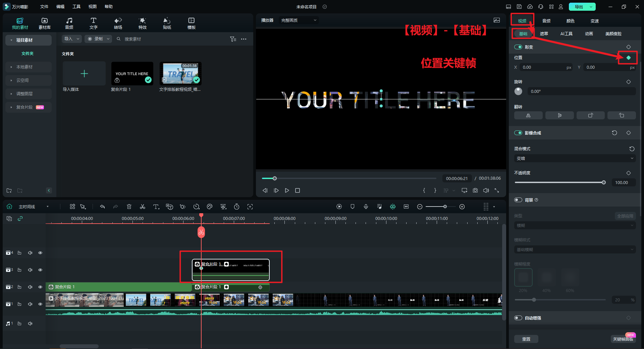Open the 混合模式 blend mode dropdown
This screenshot has height=349, width=644.
pos(575,159)
